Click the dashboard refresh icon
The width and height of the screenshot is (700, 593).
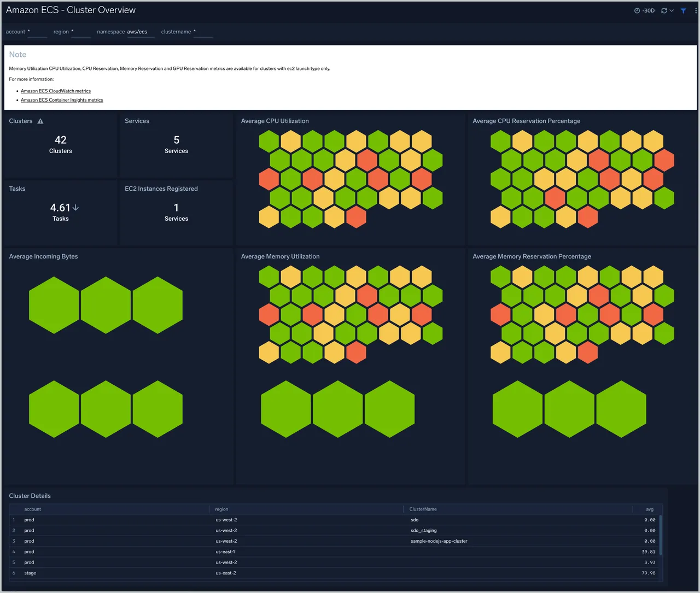664,10
